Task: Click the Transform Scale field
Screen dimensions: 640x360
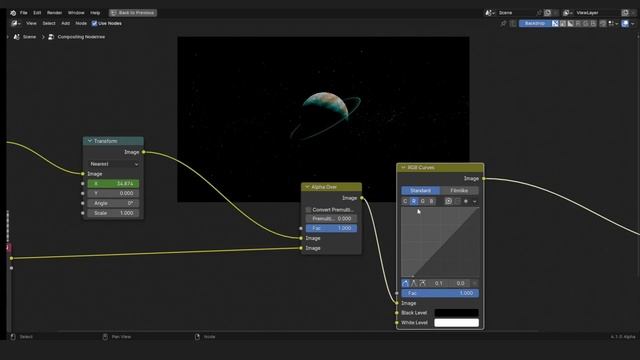Action: point(113,213)
